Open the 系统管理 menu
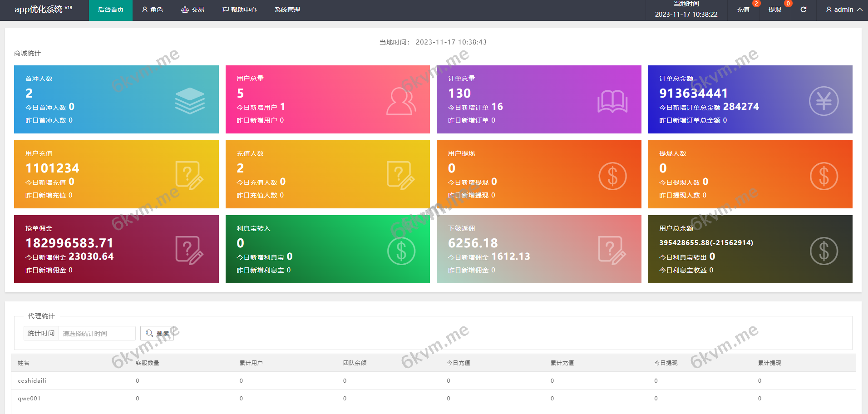 click(x=287, y=10)
